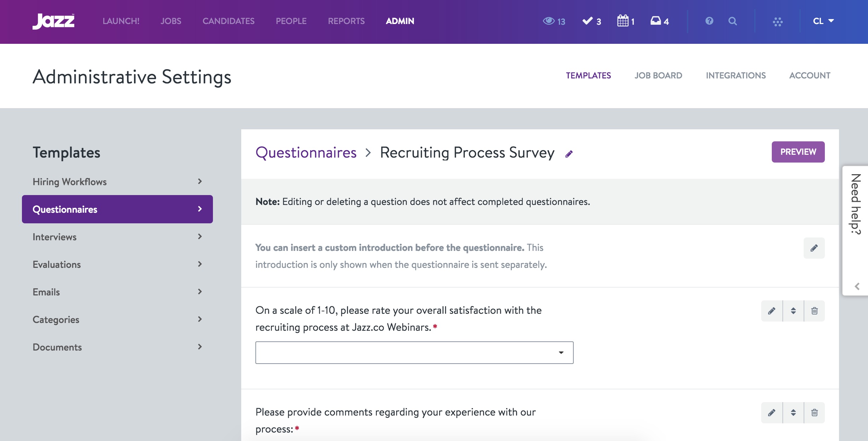Expand Emails templates section

117,292
